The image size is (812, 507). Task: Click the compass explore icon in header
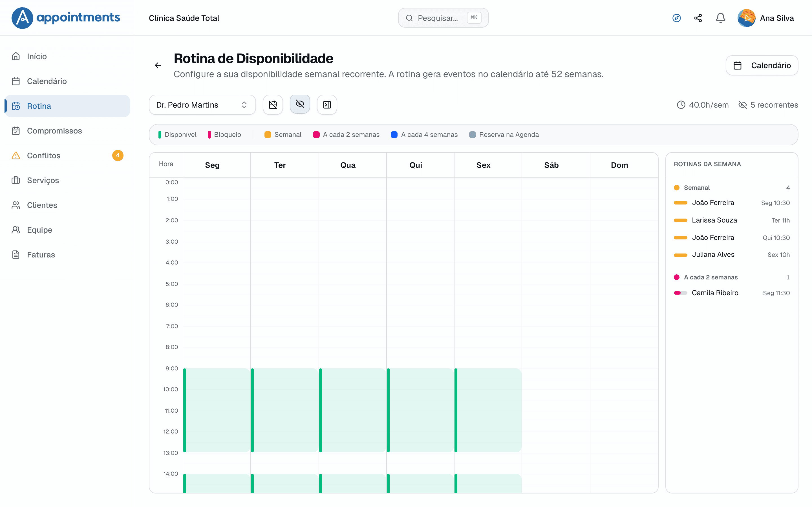pos(676,18)
